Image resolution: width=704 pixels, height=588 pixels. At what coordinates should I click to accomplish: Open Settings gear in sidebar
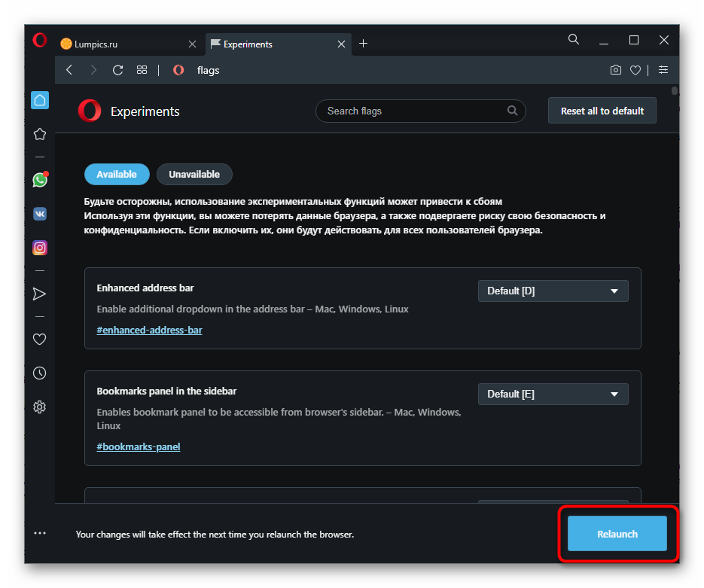pyautogui.click(x=40, y=407)
